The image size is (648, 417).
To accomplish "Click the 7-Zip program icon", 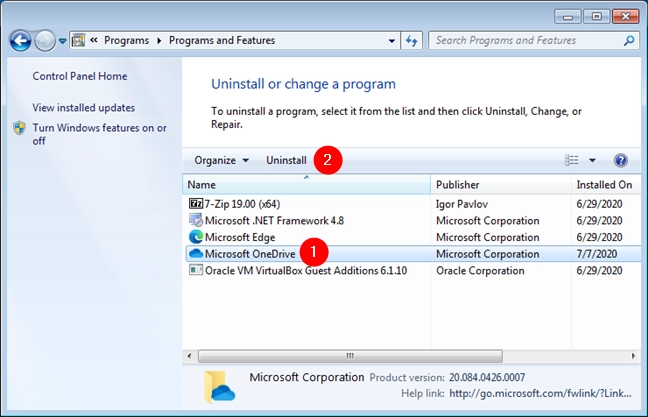I will point(195,203).
